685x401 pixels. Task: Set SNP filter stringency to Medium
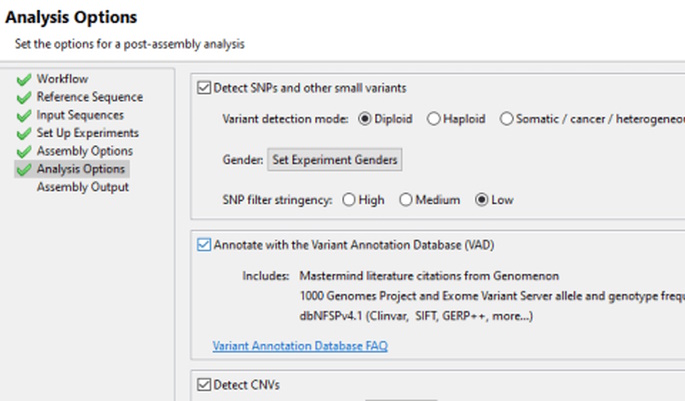pos(406,200)
